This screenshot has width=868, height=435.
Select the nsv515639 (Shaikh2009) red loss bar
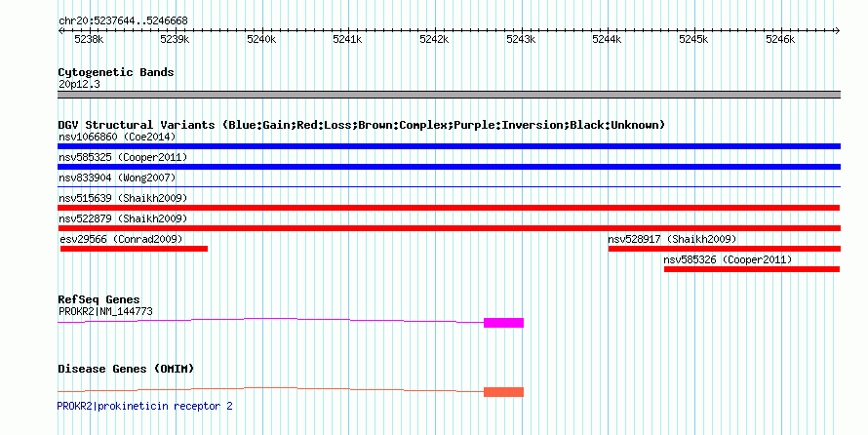tap(449, 208)
